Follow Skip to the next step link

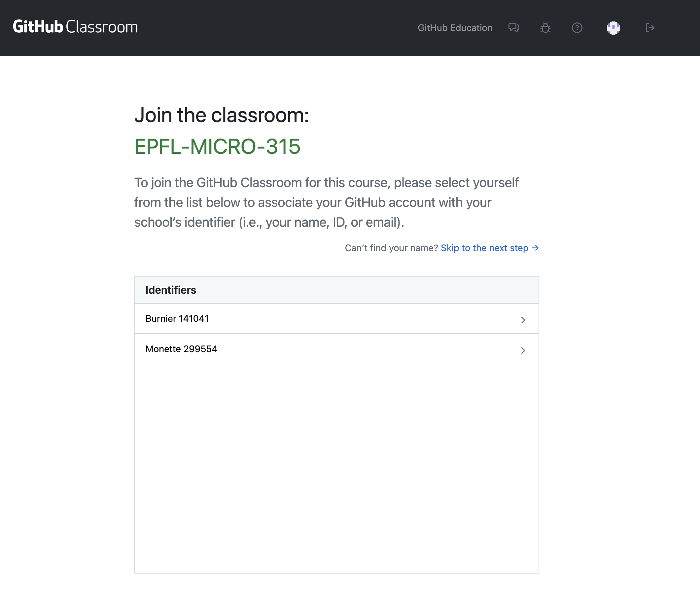(484, 248)
